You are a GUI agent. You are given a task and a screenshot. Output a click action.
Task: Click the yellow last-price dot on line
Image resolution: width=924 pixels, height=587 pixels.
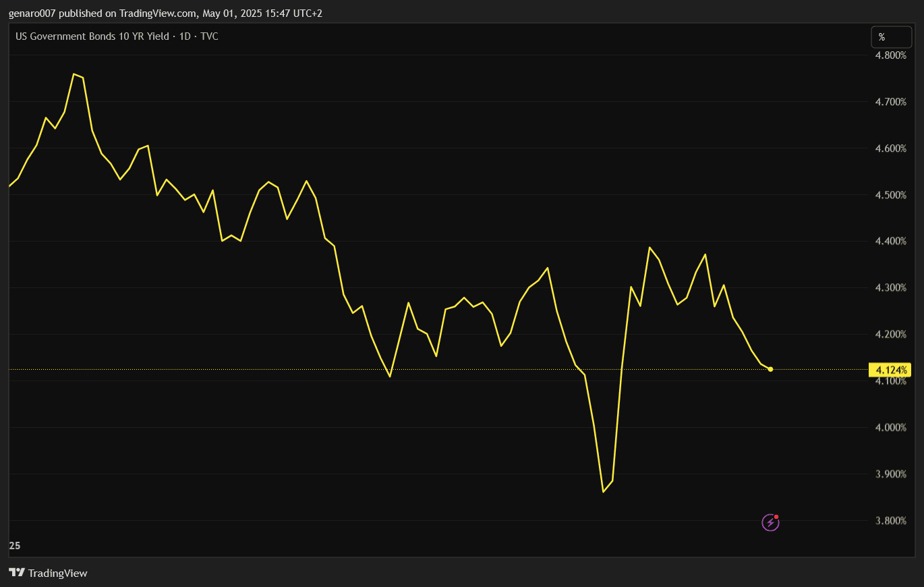click(x=770, y=369)
